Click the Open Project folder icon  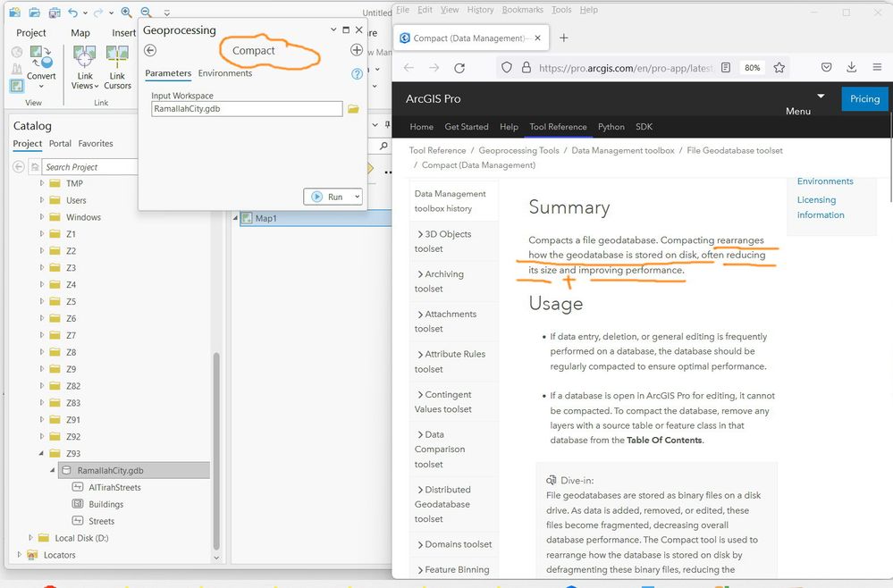[x=35, y=12]
